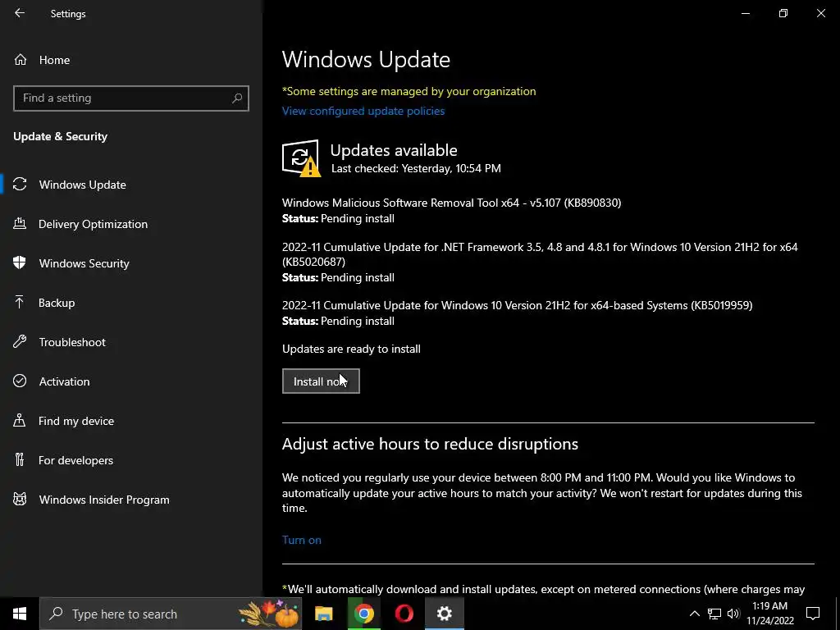Open the notification Action Center icon

pos(813,614)
